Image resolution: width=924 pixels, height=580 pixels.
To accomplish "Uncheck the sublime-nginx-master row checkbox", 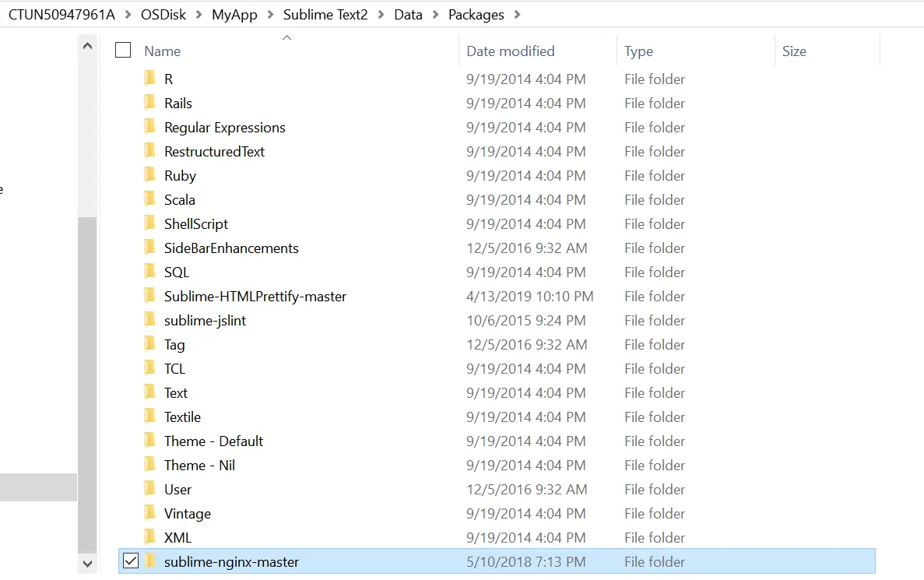I will pyautogui.click(x=131, y=561).
